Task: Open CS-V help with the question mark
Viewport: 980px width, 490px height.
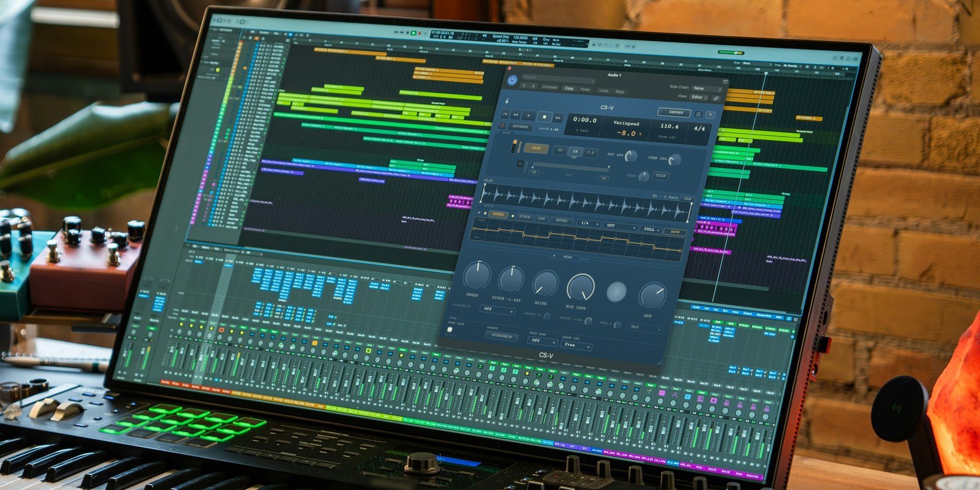Action: click(710, 115)
